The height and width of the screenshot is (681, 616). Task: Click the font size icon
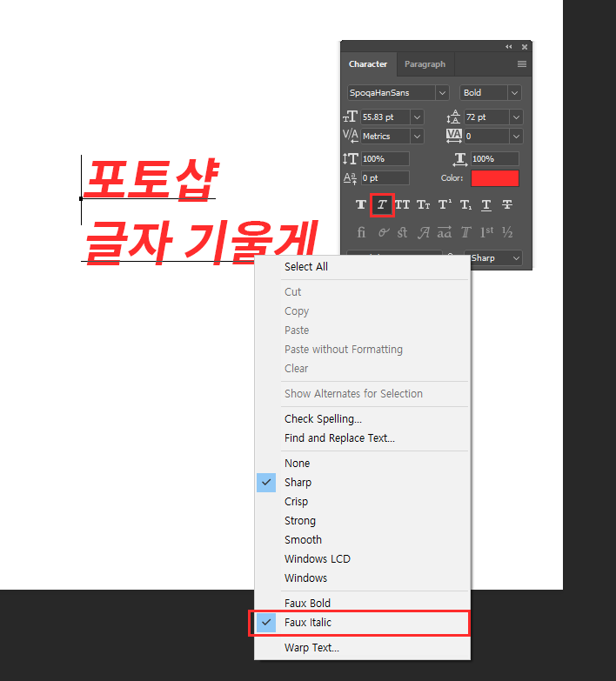point(350,117)
